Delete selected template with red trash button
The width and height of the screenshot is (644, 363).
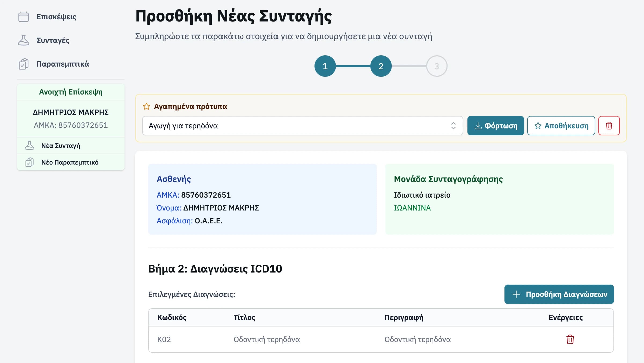[609, 126]
